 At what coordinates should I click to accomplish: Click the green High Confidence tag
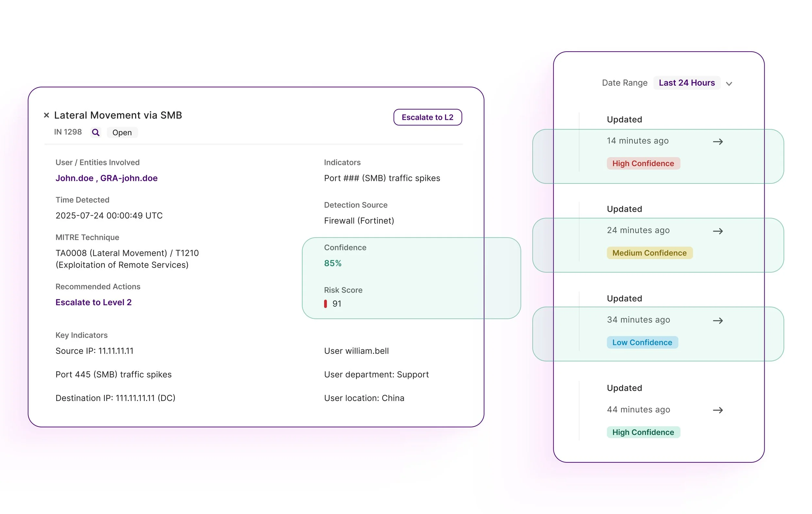tap(643, 432)
